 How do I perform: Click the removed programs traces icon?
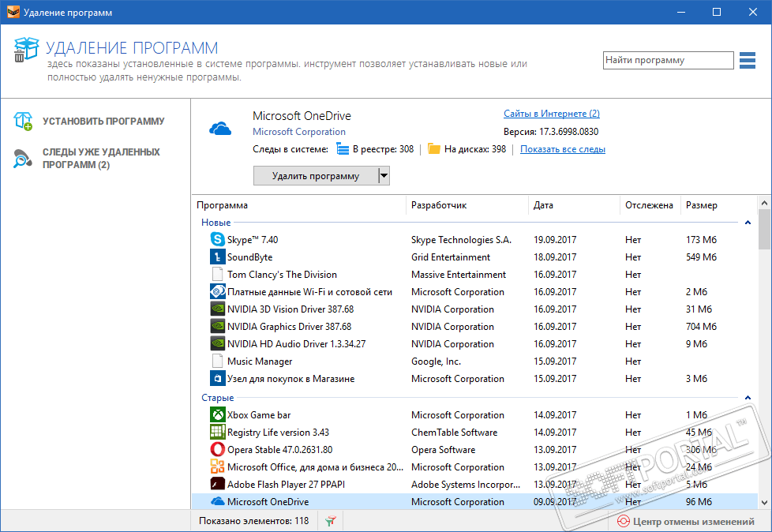22,159
